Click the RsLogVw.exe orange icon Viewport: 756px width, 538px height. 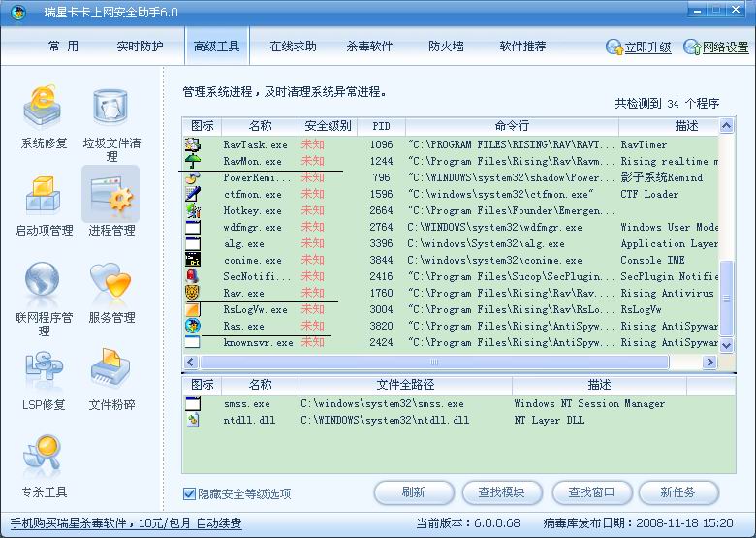coord(193,309)
